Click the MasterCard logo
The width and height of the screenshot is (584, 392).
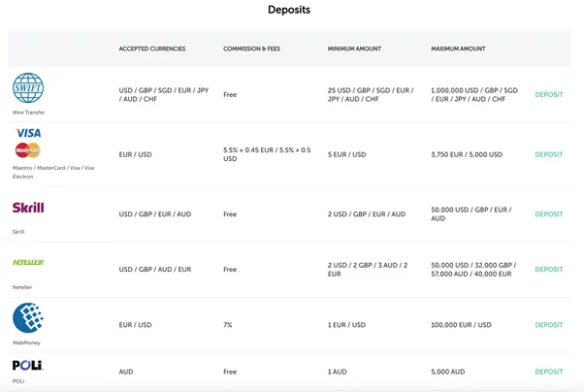pyautogui.click(x=28, y=150)
